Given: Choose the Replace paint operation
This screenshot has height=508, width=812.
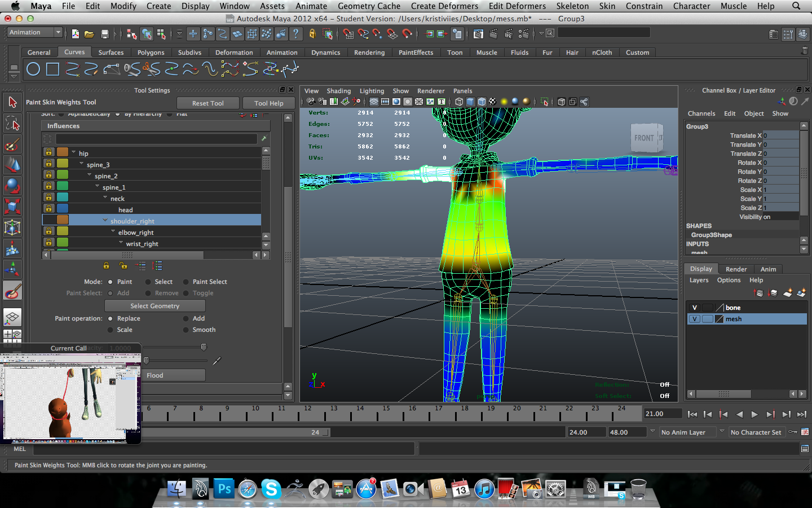Looking at the screenshot, I should [111, 318].
